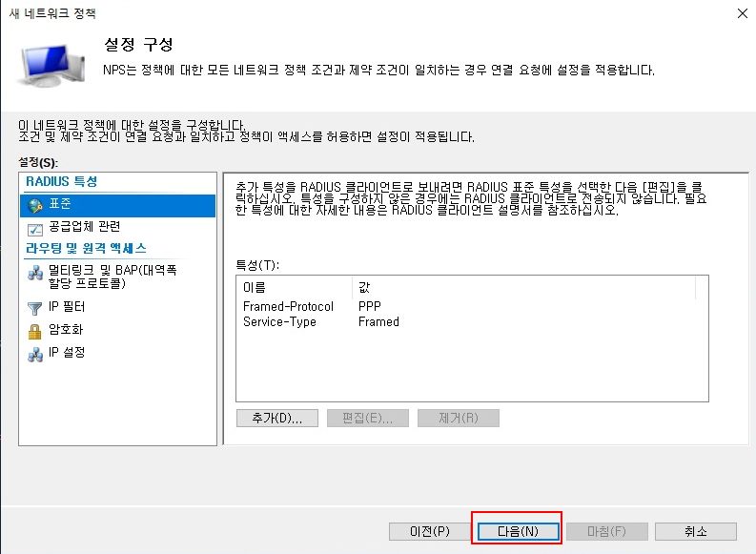Select the Service-Type attribute row

coord(279,321)
